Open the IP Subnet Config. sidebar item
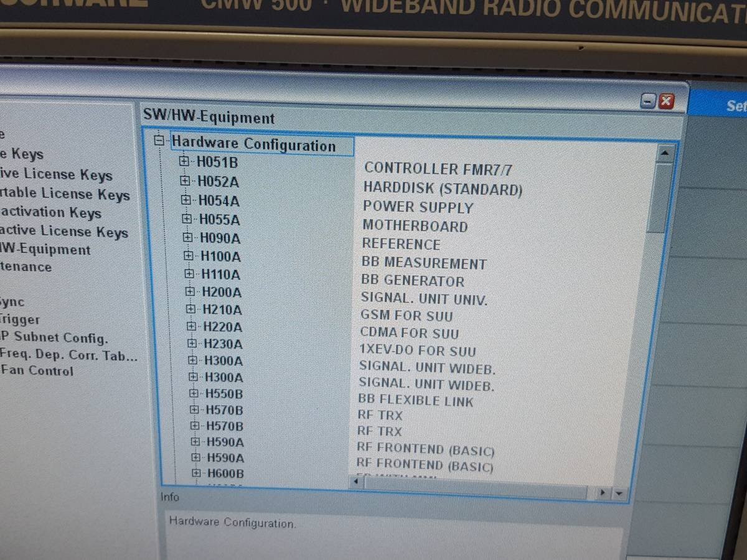This screenshot has height=560, width=747. click(x=54, y=338)
